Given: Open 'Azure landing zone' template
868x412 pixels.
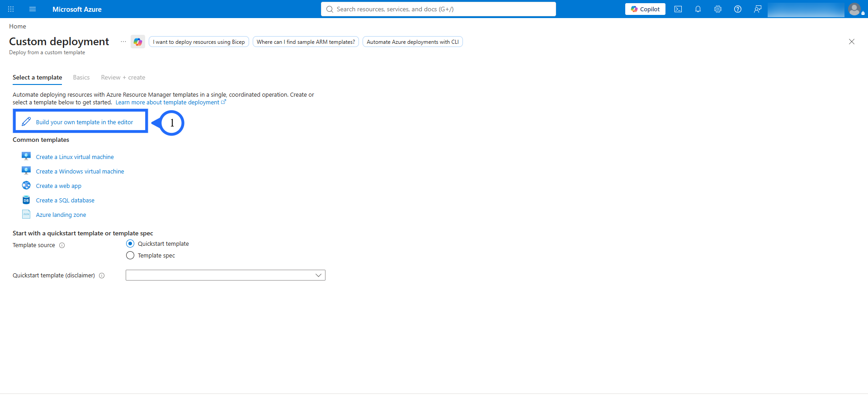Looking at the screenshot, I should (x=61, y=215).
